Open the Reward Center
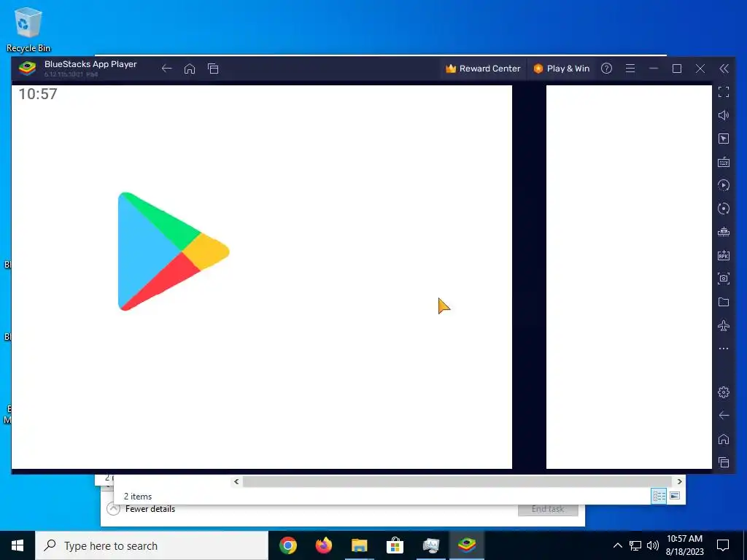This screenshot has height=560, width=747. click(x=483, y=69)
